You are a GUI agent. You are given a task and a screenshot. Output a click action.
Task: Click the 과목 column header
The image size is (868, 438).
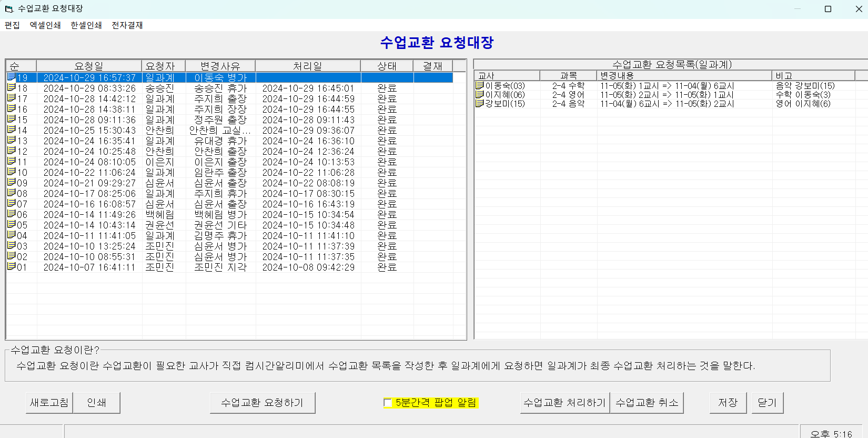pyautogui.click(x=568, y=76)
